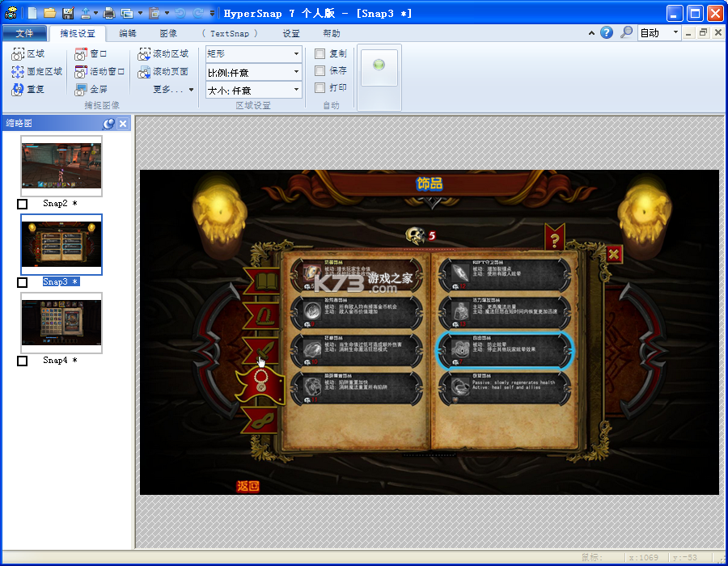
Task: Click the HyperSnap camera application icon
Action: 11,13
